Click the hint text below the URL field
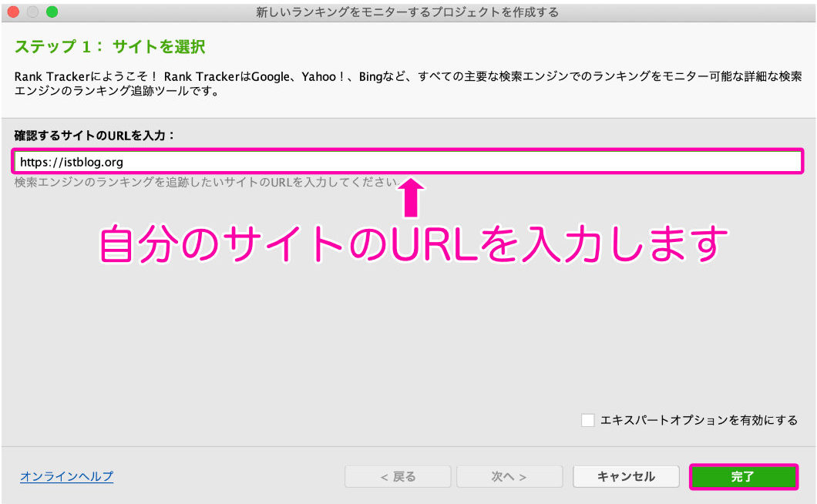The image size is (817, 504). tap(207, 182)
